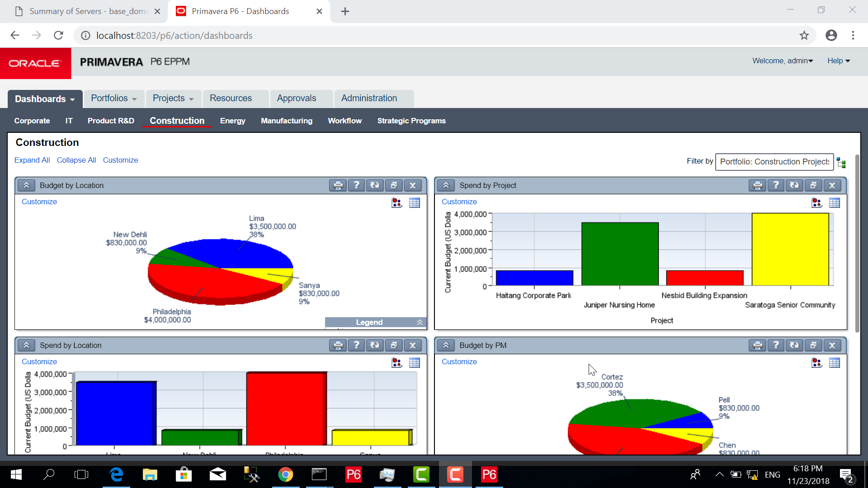Viewport: 868px width, 488px height.
Task: Customize the Budget by Location portlet
Action: tap(39, 202)
